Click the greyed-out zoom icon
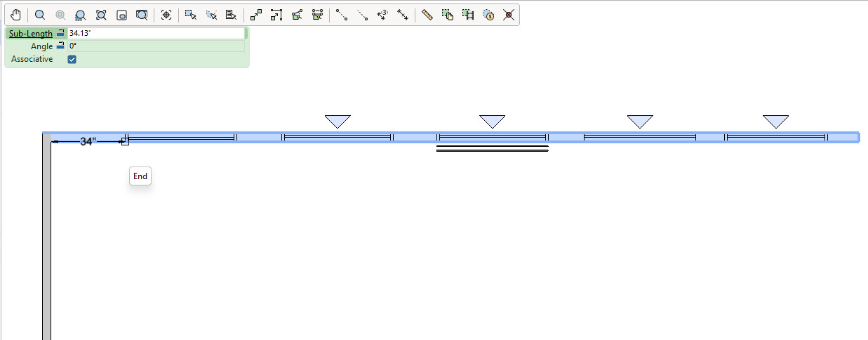 coord(60,15)
